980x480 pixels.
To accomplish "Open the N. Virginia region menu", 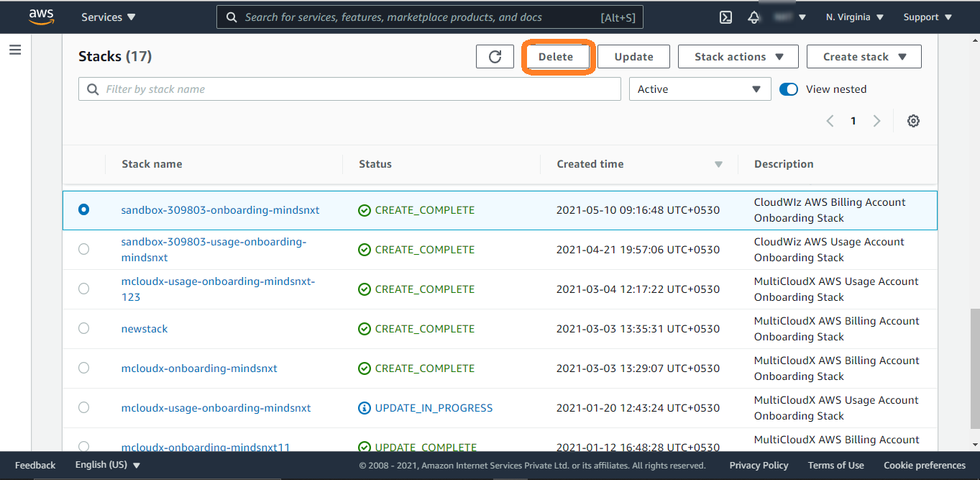I will click(854, 17).
